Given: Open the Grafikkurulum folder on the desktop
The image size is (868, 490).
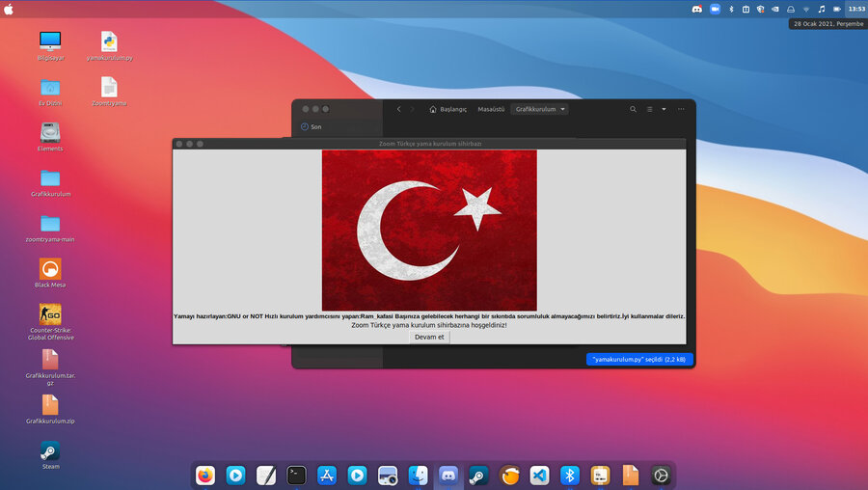Looking at the screenshot, I should 50,182.
